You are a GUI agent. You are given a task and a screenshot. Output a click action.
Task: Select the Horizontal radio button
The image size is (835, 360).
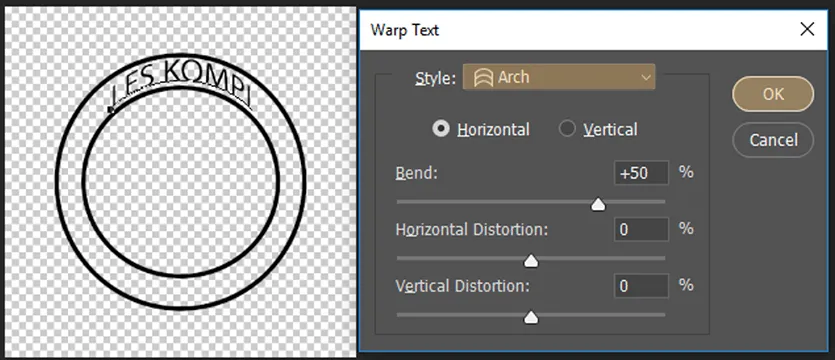tap(441, 129)
